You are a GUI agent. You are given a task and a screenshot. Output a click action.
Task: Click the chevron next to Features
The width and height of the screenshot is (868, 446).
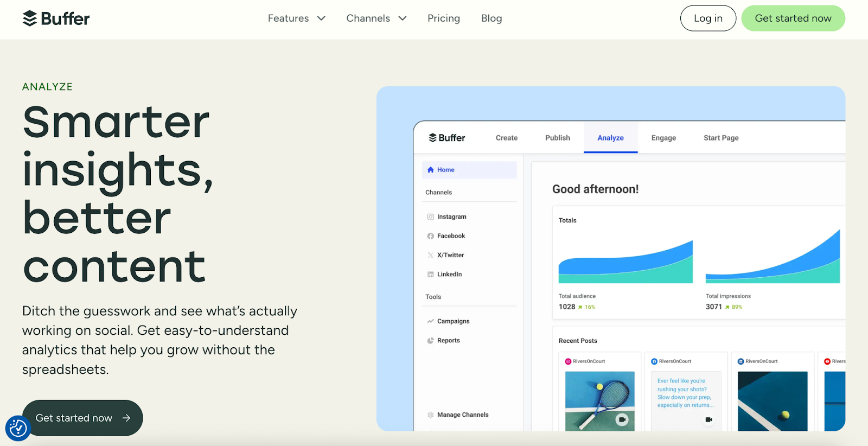[x=321, y=18]
